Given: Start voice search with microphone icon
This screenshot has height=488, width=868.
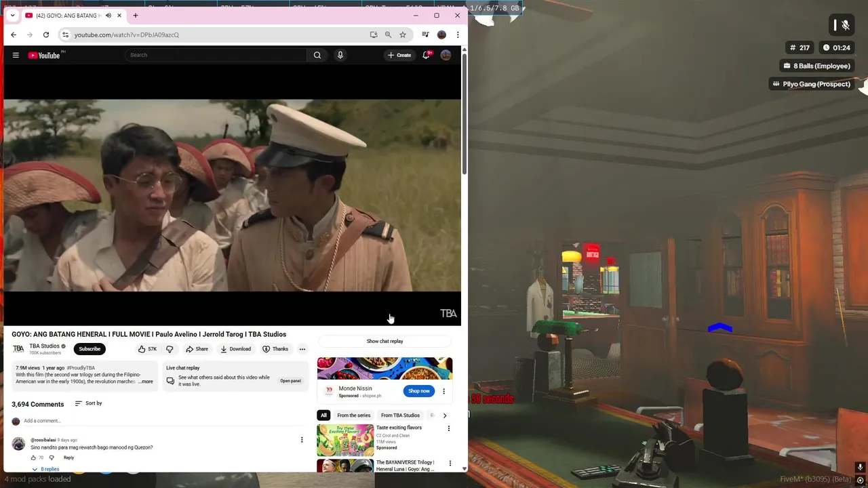Looking at the screenshot, I should (x=340, y=55).
